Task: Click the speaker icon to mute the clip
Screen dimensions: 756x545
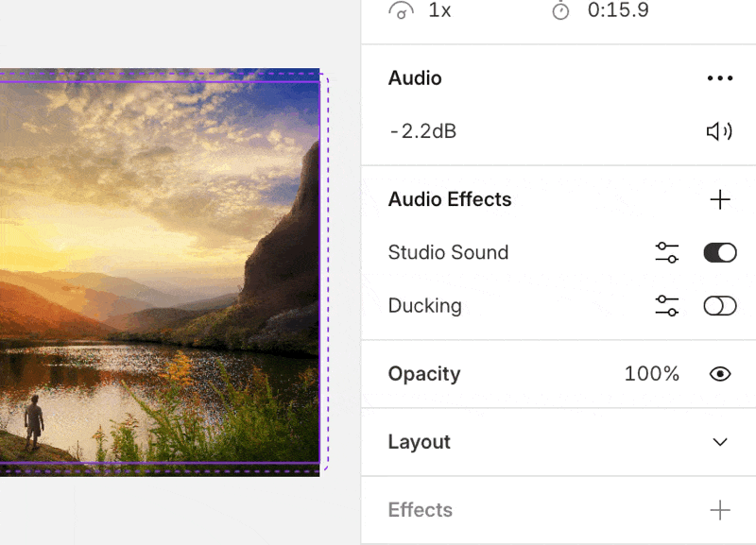Action: point(719,131)
